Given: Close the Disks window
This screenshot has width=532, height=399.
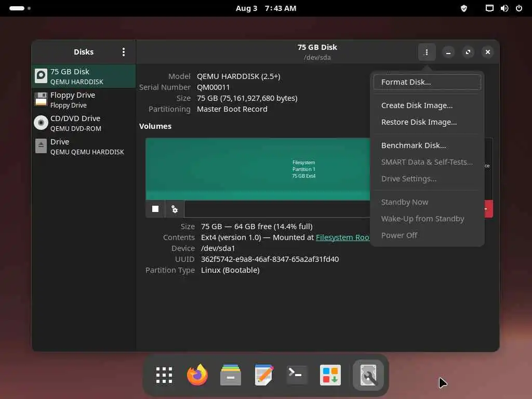Looking at the screenshot, I should point(487,52).
